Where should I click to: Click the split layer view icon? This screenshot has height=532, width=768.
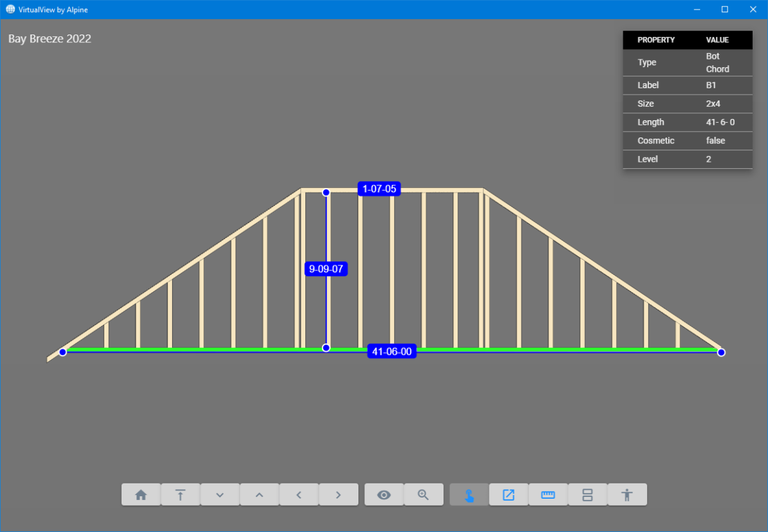point(588,494)
